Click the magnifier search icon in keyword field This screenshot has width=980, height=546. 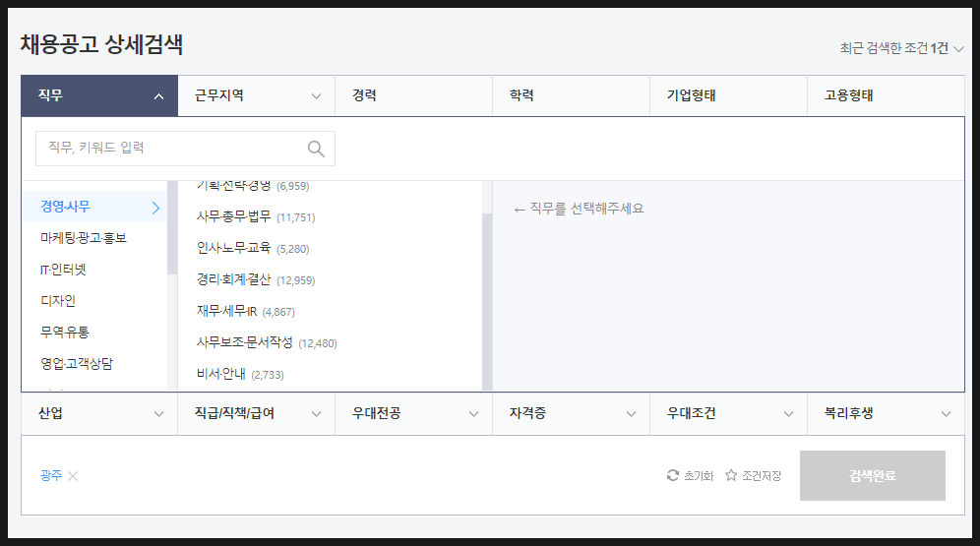tap(316, 149)
